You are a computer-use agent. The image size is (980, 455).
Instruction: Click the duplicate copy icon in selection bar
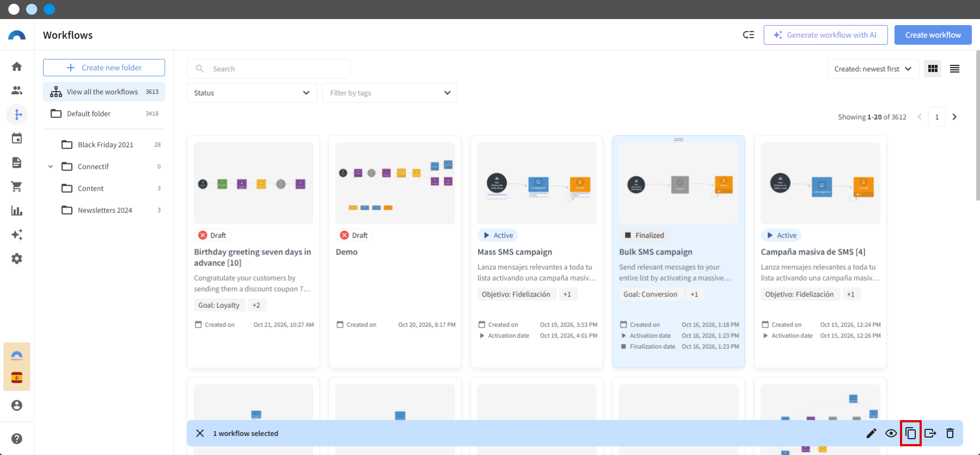click(x=911, y=433)
